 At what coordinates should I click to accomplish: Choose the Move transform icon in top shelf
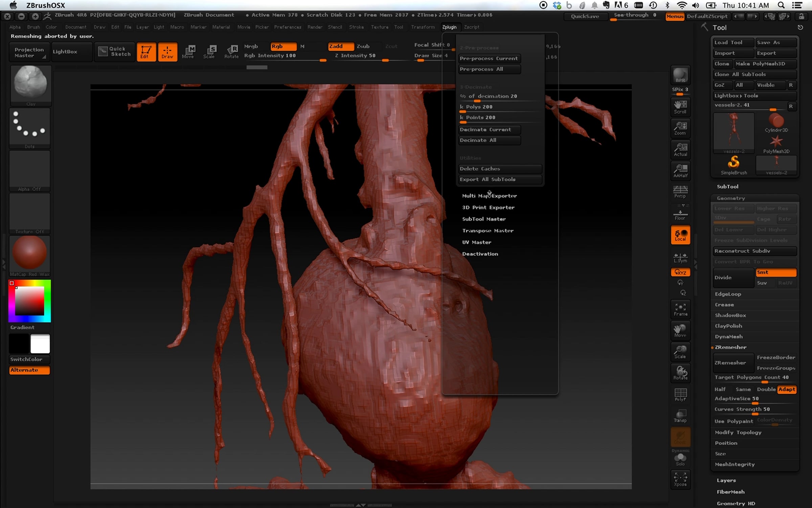[188, 52]
